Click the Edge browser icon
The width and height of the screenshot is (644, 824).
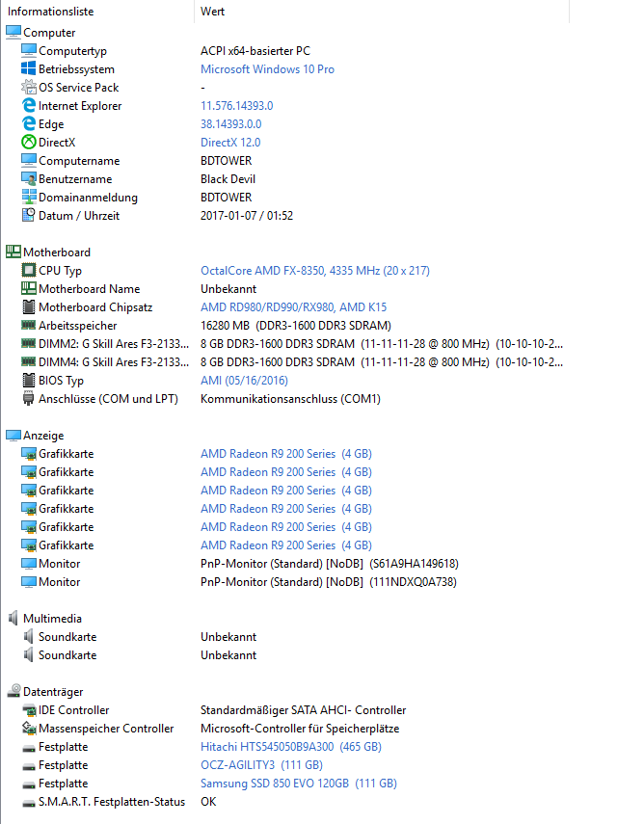click(28, 124)
